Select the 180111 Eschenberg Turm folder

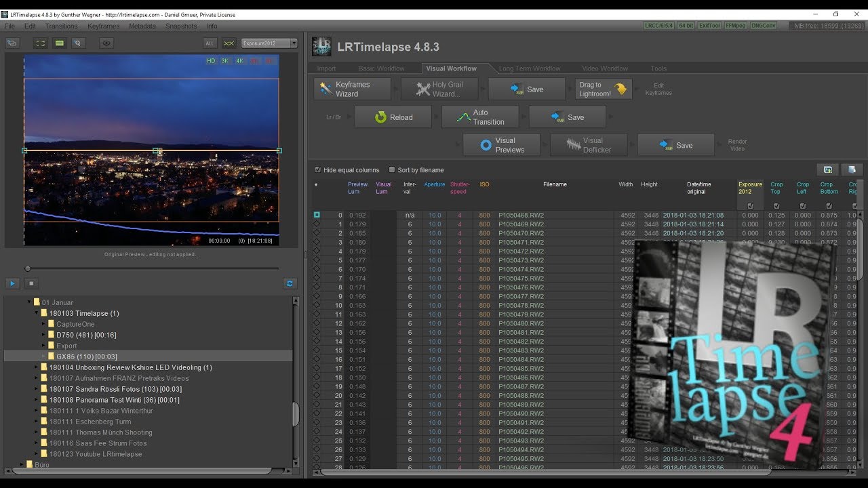click(x=90, y=422)
